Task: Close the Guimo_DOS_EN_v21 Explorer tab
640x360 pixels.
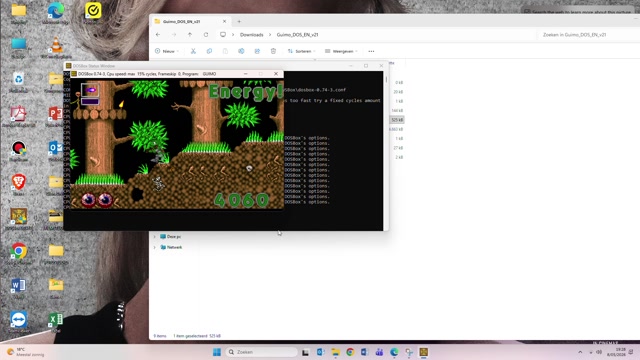Action: 224,21
